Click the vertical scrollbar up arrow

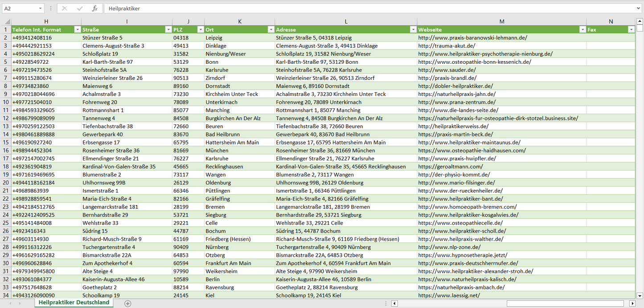click(x=640, y=21)
